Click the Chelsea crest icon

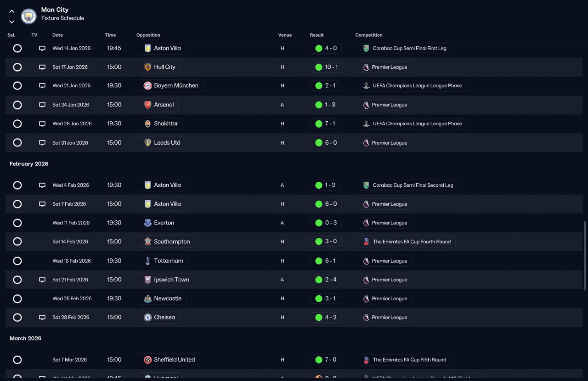(x=147, y=317)
